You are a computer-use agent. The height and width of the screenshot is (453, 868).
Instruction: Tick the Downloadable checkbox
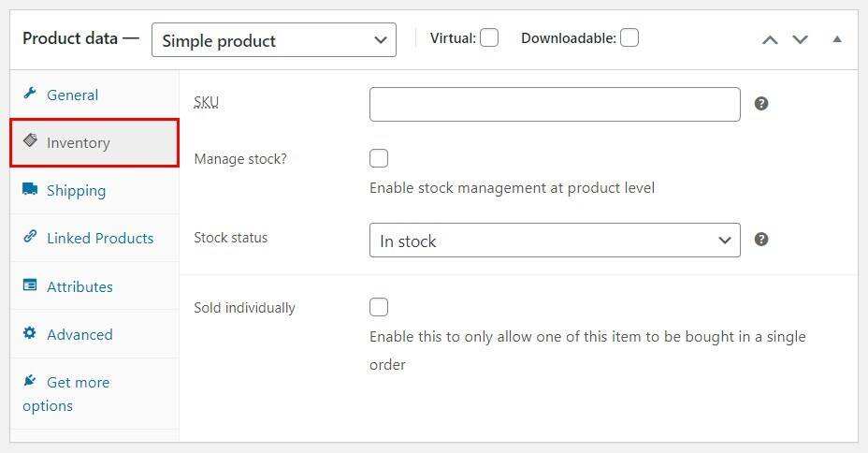pyautogui.click(x=629, y=38)
